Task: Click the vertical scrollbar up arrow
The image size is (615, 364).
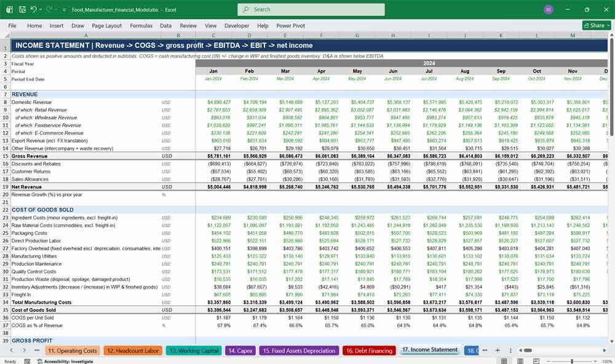Action: [611, 35]
